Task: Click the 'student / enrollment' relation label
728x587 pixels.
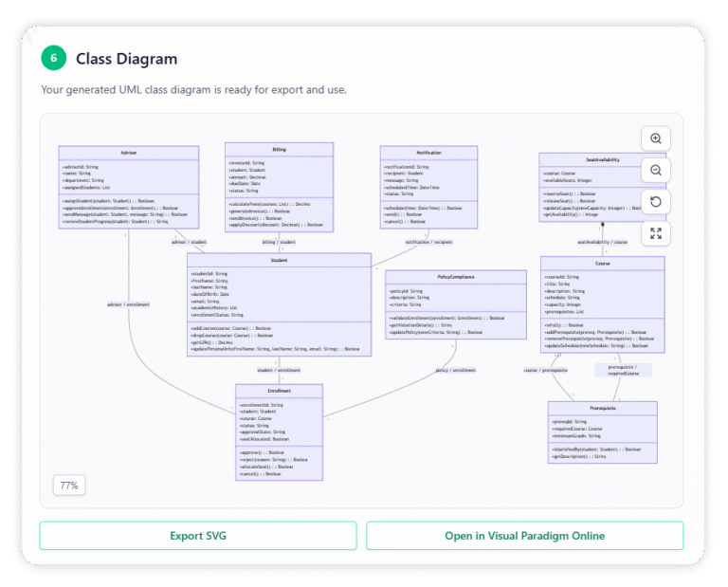Action: pos(279,370)
